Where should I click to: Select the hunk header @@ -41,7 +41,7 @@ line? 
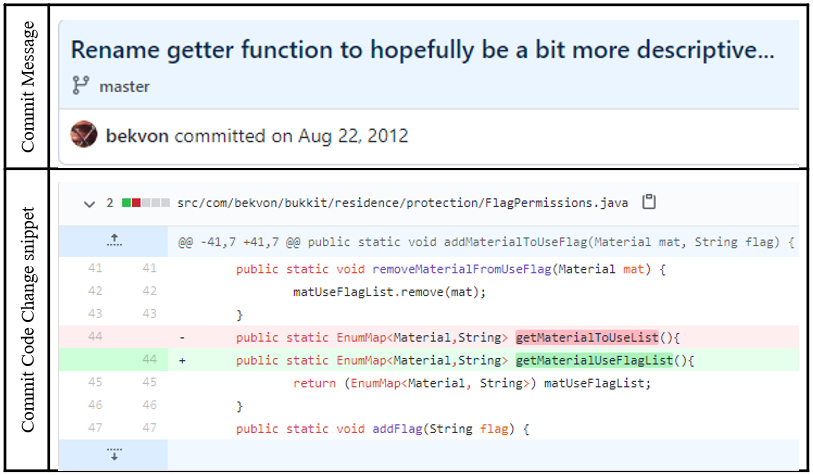(x=486, y=242)
